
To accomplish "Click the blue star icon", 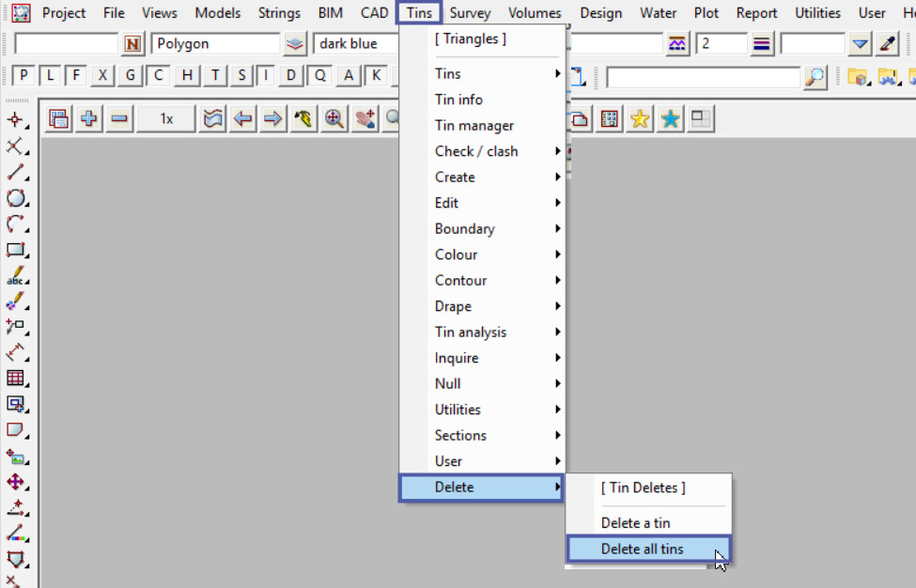I will [x=671, y=119].
